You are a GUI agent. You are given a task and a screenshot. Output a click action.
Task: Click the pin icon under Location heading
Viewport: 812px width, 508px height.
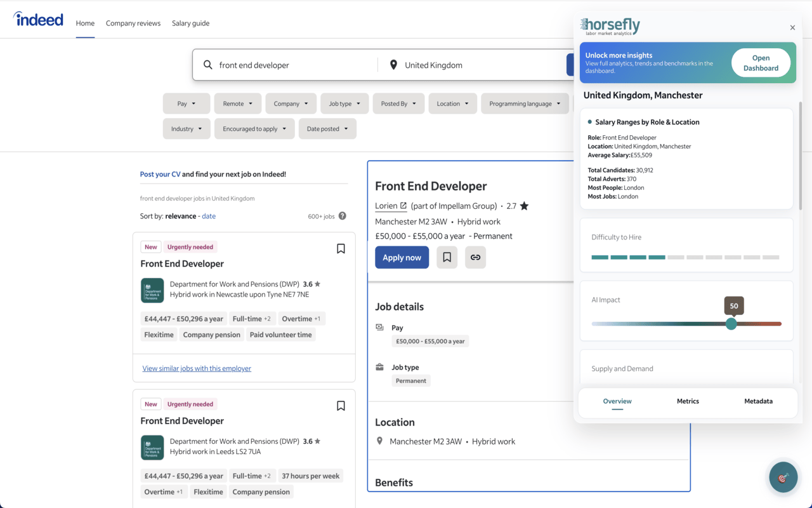(379, 441)
